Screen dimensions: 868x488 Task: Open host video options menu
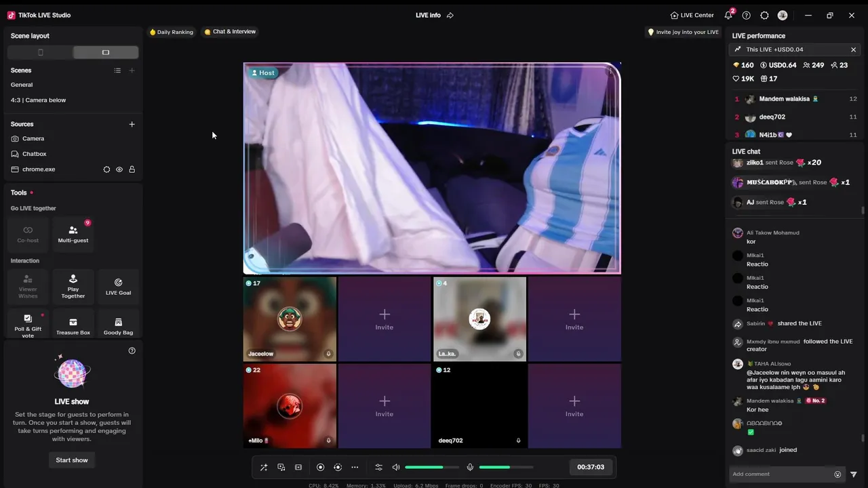[610, 71]
